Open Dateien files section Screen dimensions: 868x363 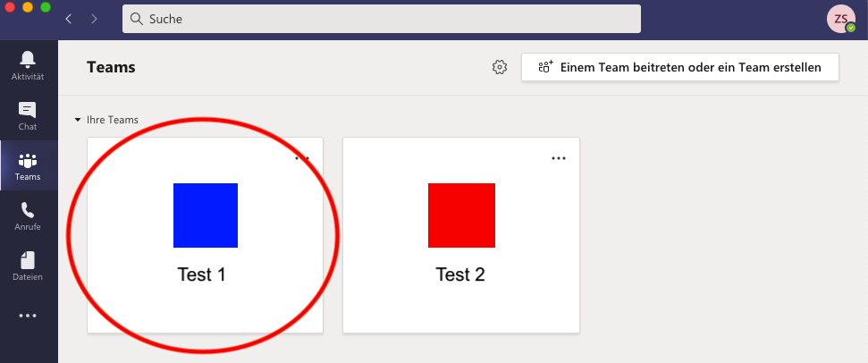tap(28, 266)
